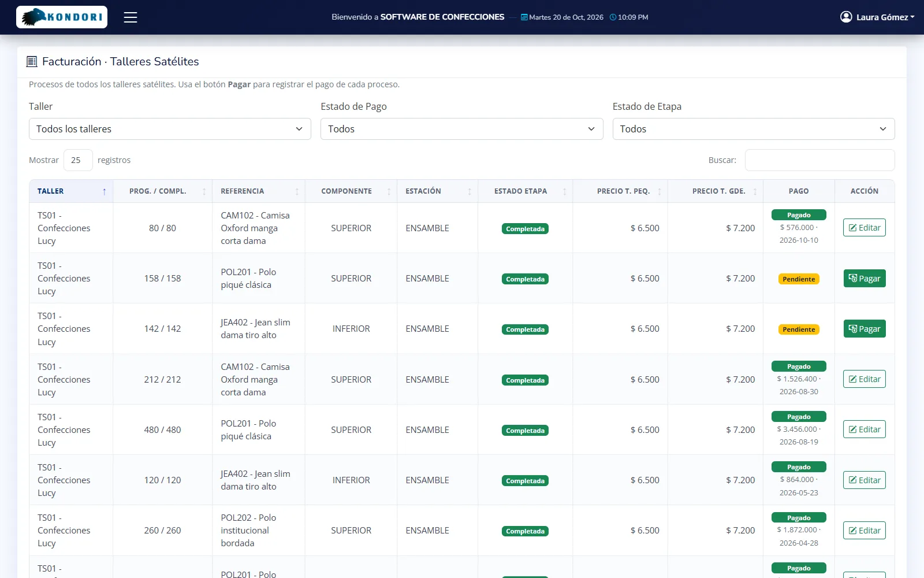
Task: Sort by REFERENCIA column
Action: point(259,191)
